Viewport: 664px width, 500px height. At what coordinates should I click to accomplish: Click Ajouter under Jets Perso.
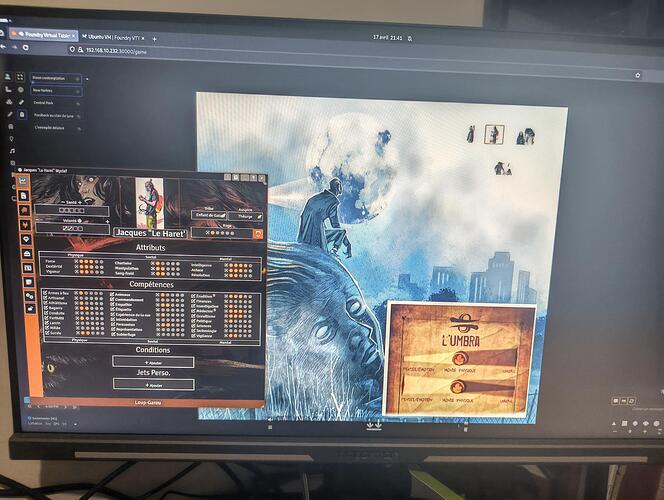tap(154, 385)
